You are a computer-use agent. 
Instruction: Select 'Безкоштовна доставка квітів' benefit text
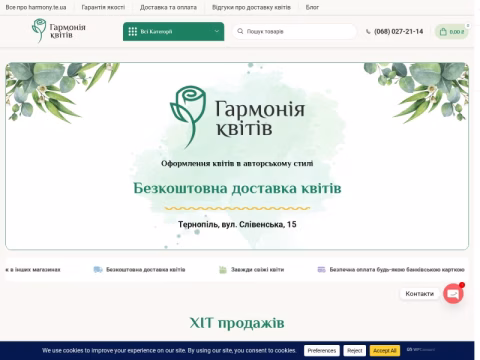coord(146,269)
